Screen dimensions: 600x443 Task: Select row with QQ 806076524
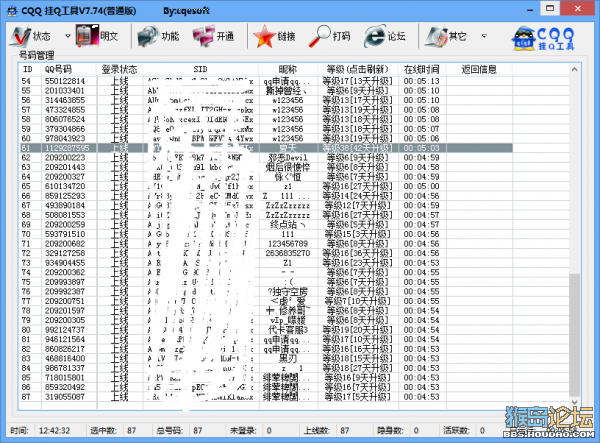coord(266,119)
